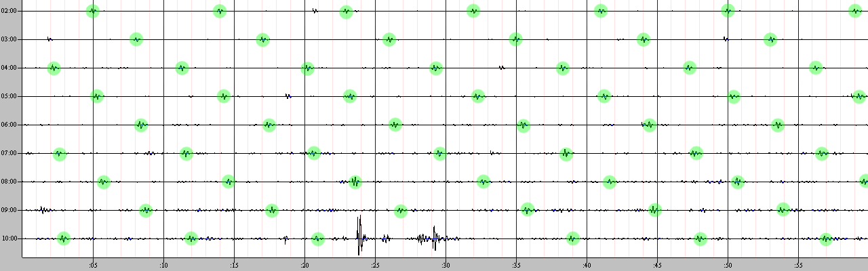Click the largest seismic spike on the 10:00 trace
The width and height of the screenshot is (868, 271).
[359, 236]
